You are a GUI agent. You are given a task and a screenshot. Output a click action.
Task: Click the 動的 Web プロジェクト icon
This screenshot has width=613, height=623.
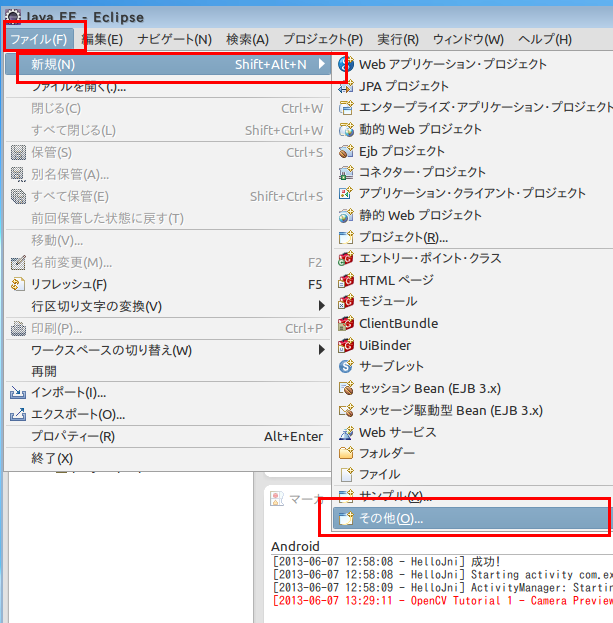point(346,130)
